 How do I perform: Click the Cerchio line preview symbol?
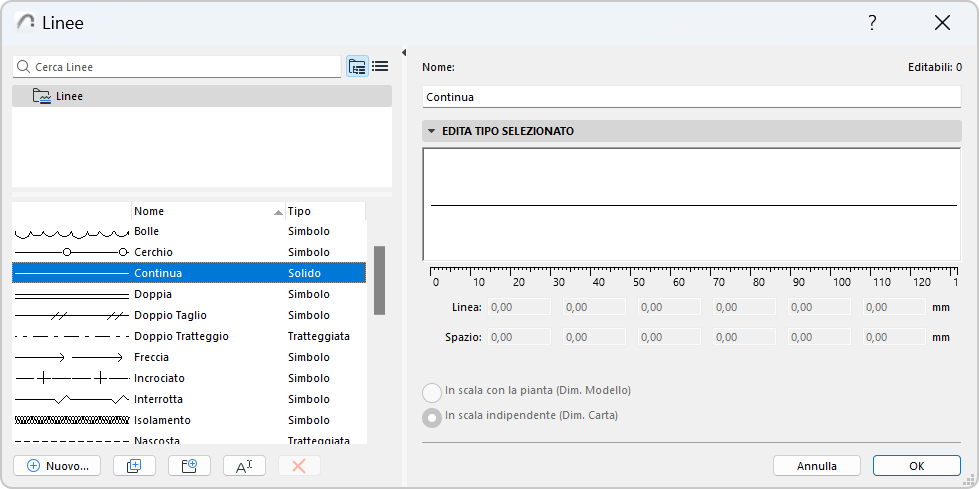(71, 252)
